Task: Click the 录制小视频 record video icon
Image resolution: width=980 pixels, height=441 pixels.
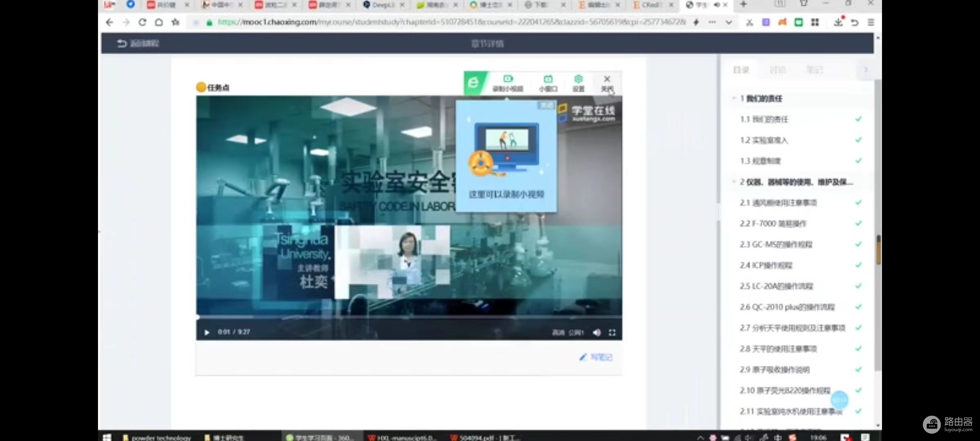Action: tap(508, 83)
